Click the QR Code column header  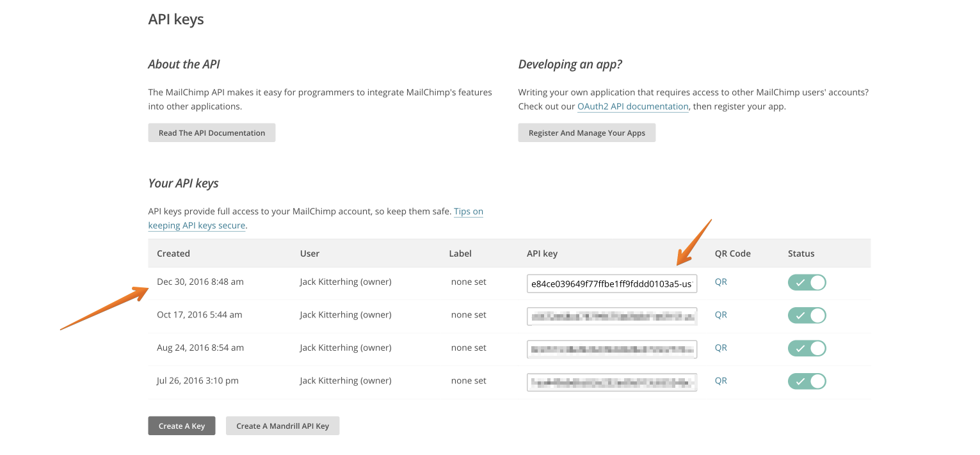click(x=733, y=253)
